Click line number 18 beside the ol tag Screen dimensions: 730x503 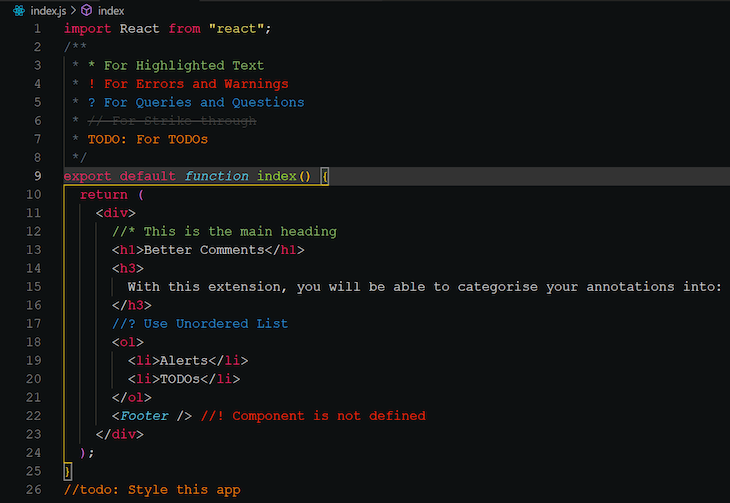click(34, 342)
